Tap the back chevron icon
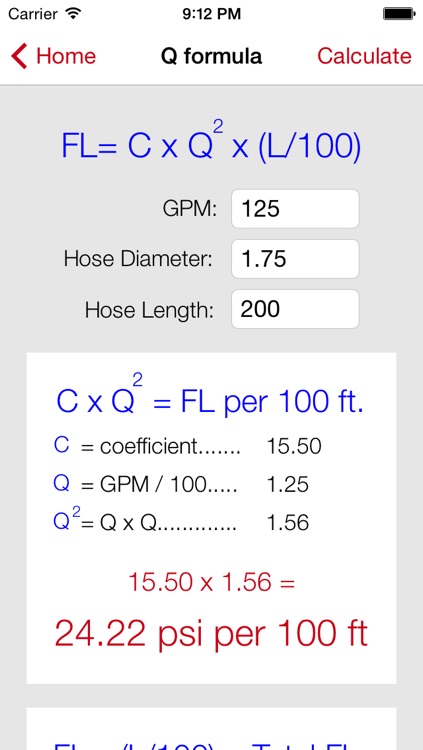The height and width of the screenshot is (750, 423). point(19,56)
